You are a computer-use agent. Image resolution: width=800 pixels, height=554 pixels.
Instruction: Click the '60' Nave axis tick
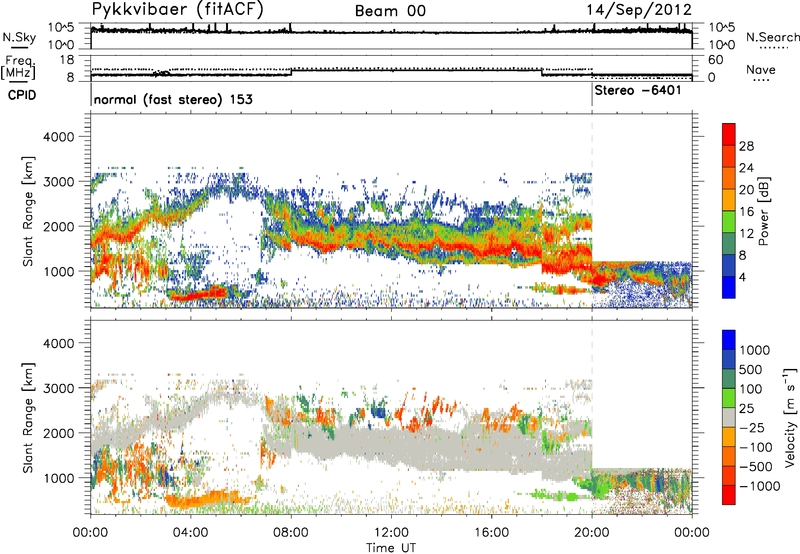715,60
